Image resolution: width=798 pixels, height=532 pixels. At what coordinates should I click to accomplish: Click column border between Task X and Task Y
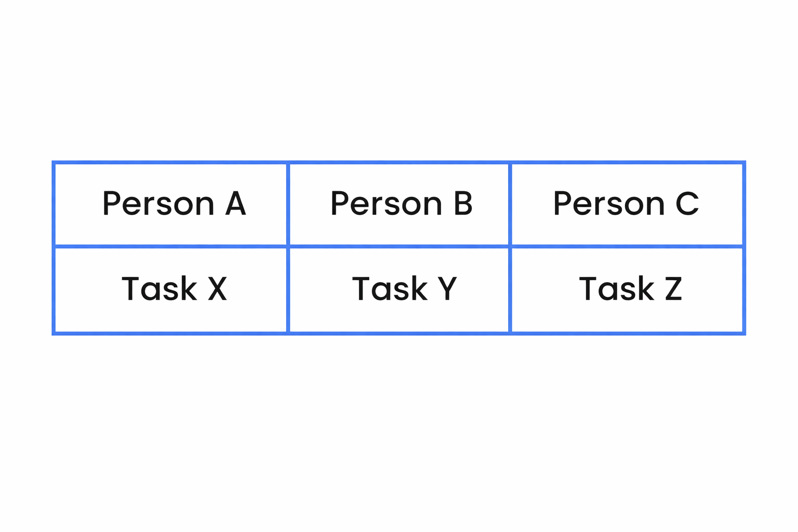(287, 289)
